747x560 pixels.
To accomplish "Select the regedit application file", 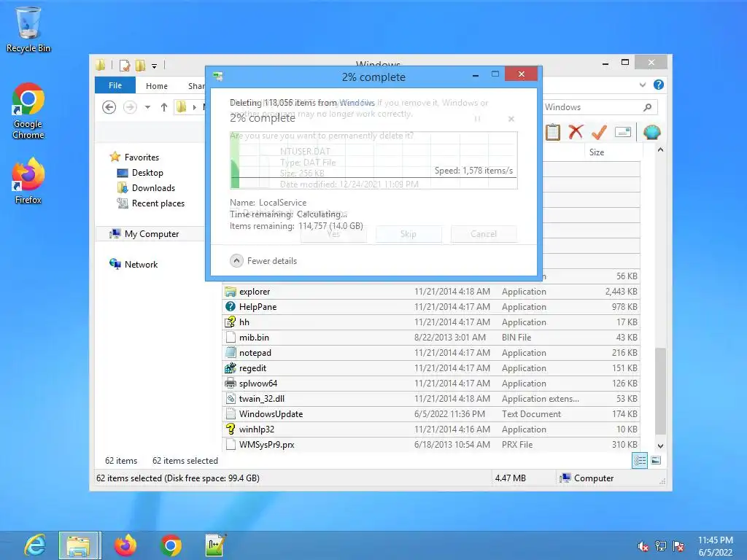I will click(431, 368).
